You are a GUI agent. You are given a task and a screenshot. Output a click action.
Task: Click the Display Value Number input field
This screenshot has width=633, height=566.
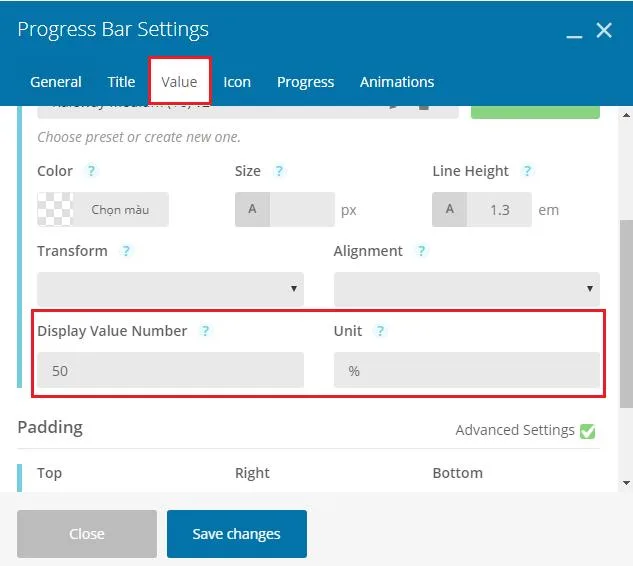point(170,370)
